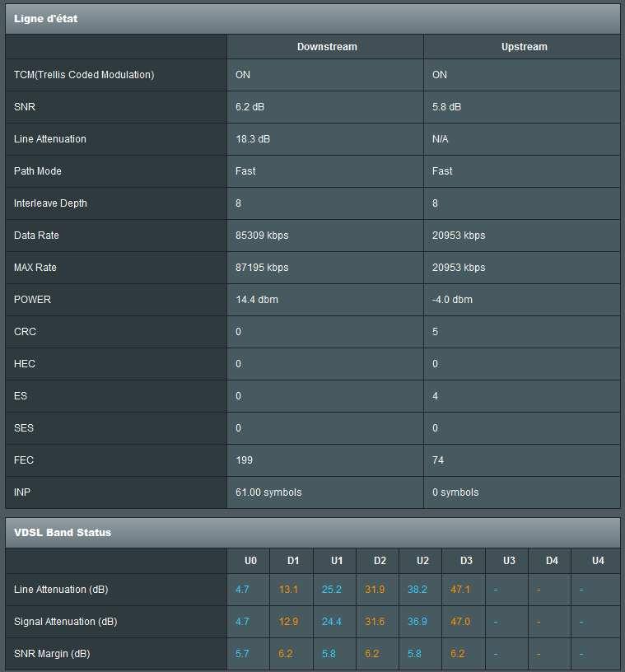Click the upstream FEC value 74
Image resolution: width=625 pixels, height=672 pixels.
(x=438, y=460)
